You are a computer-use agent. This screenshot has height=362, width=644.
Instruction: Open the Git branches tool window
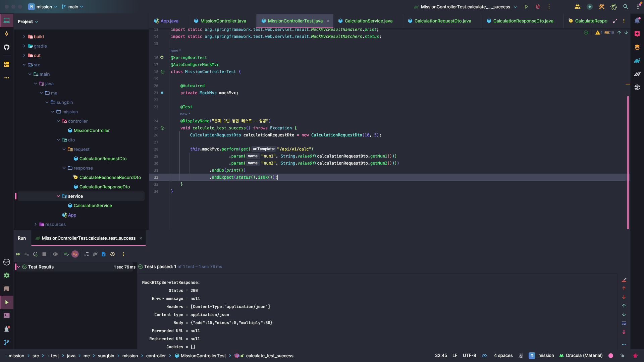pos(7,343)
